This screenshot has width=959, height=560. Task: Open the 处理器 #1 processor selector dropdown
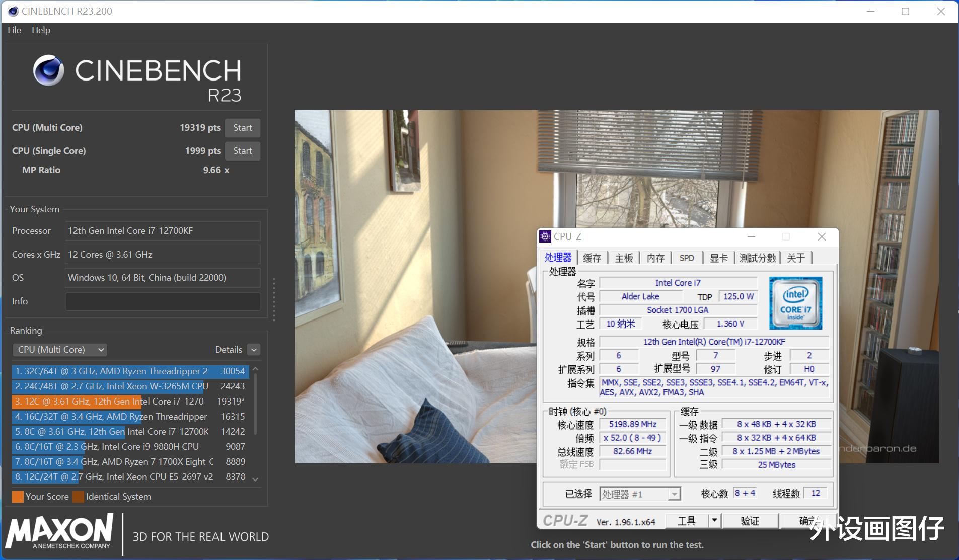[674, 494]
